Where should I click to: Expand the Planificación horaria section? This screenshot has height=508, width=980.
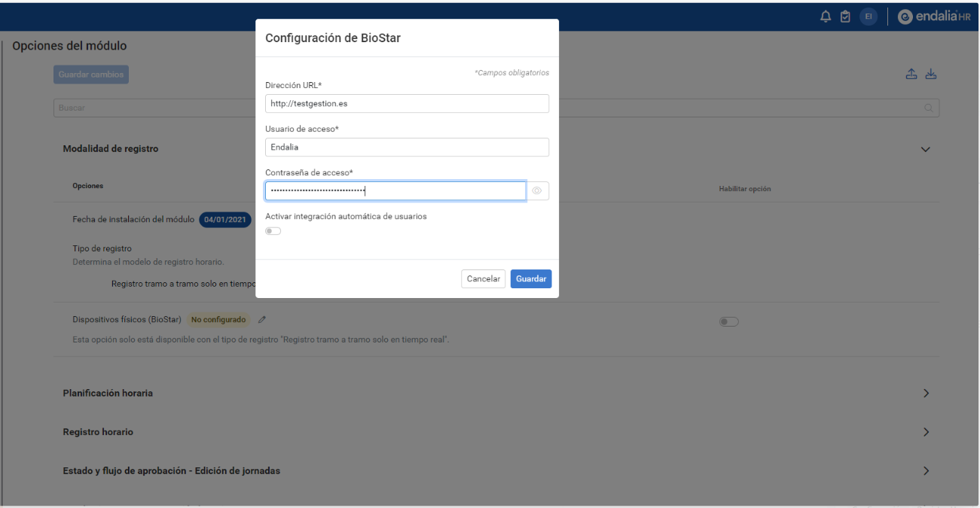926,393
